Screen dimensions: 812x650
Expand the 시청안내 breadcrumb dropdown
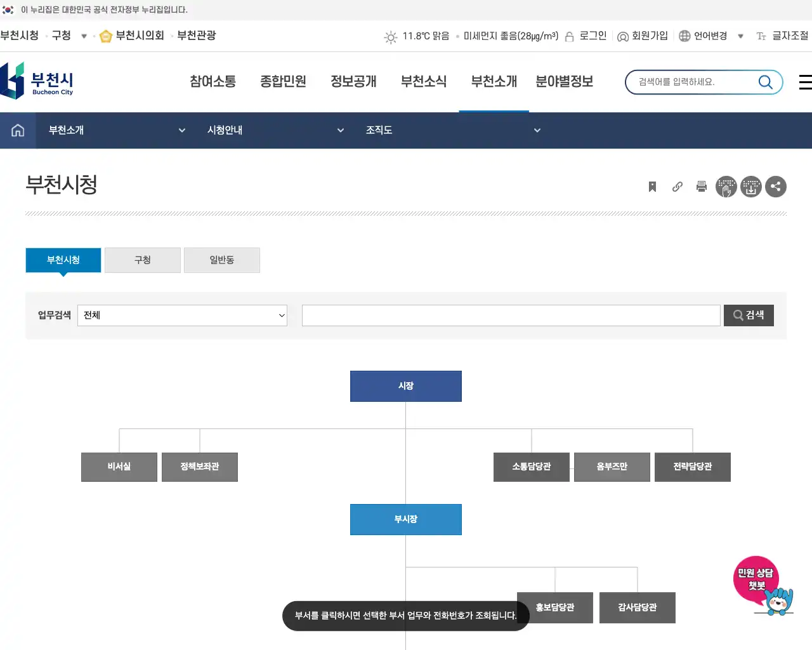(341, 130)
